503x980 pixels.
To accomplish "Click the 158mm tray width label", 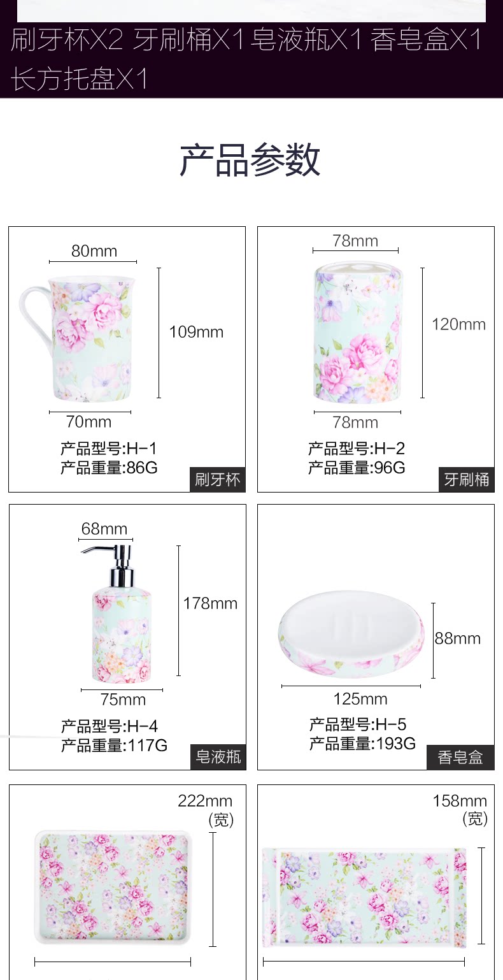I will click(x=460, y=801).
